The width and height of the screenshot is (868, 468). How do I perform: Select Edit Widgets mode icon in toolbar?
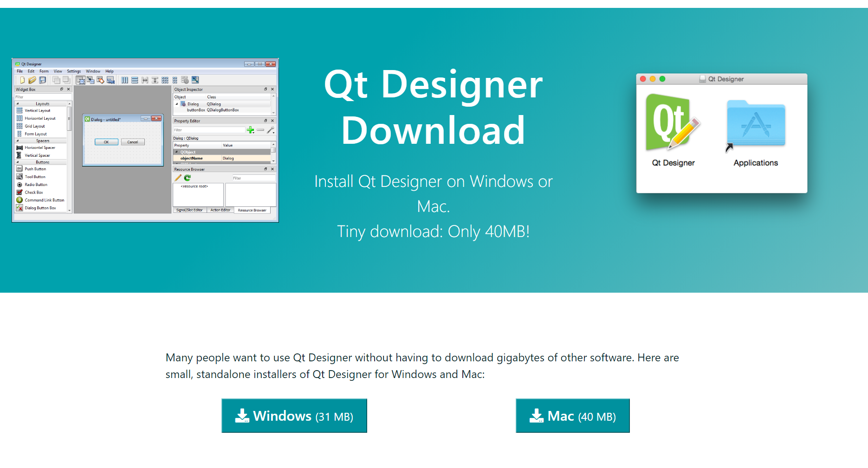coord(81,80)
